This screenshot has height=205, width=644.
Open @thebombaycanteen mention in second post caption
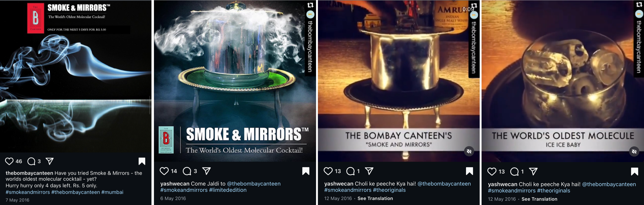click(x=254, y=184)
